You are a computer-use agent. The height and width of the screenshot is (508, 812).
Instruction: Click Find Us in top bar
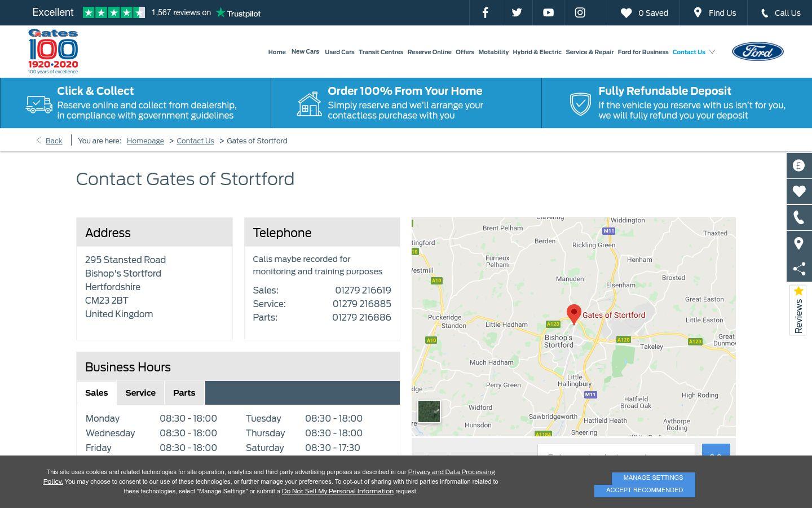[714, 13]
